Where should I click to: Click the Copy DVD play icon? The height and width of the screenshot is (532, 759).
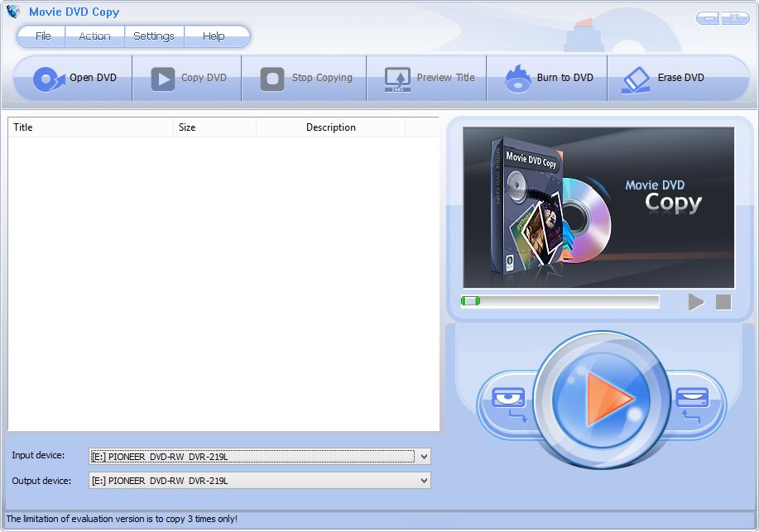(162, 79)
